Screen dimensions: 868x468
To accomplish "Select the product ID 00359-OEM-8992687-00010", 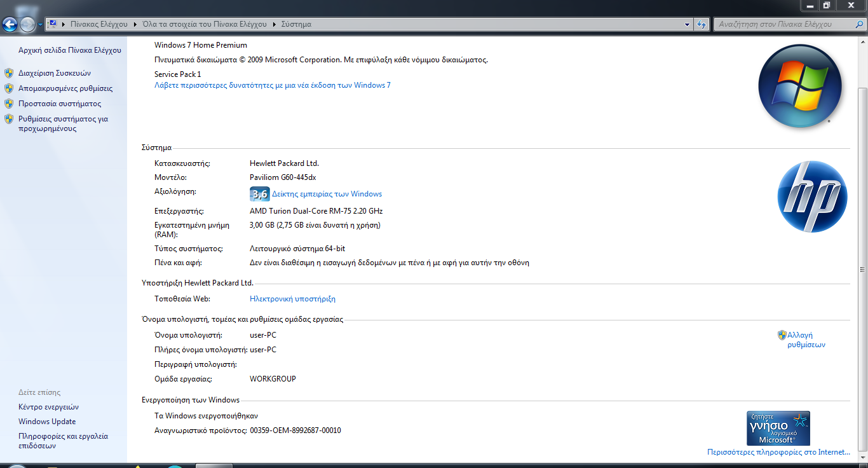I will (295, 430).
